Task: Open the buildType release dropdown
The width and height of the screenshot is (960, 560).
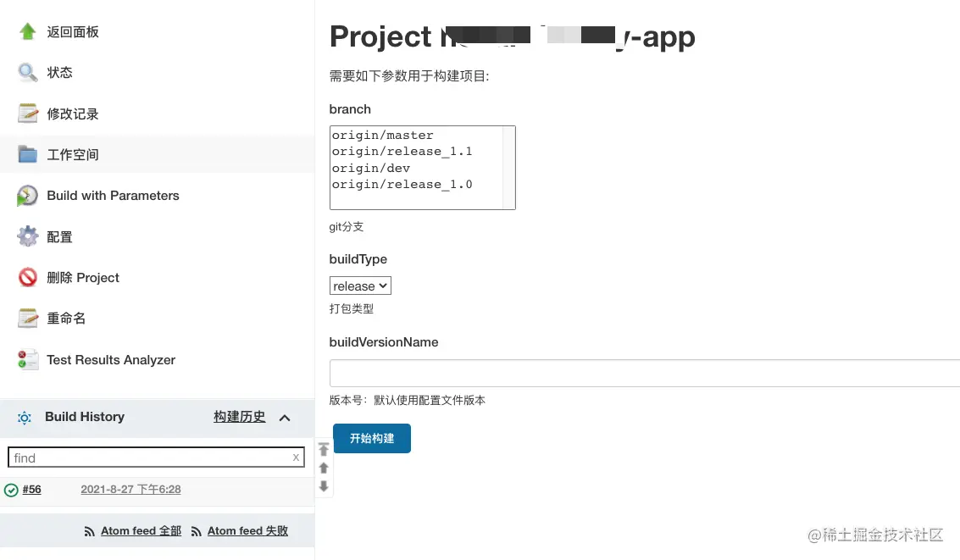Action: point(360,286)
